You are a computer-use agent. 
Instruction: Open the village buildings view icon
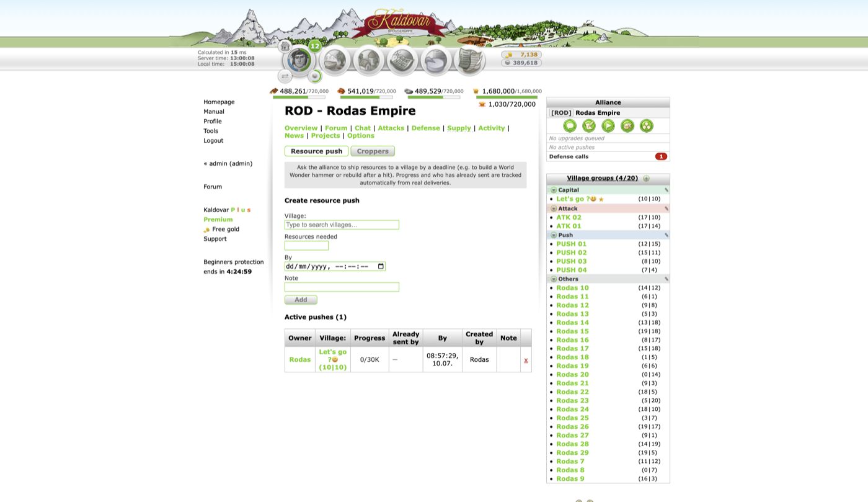(x=369, y=61)
